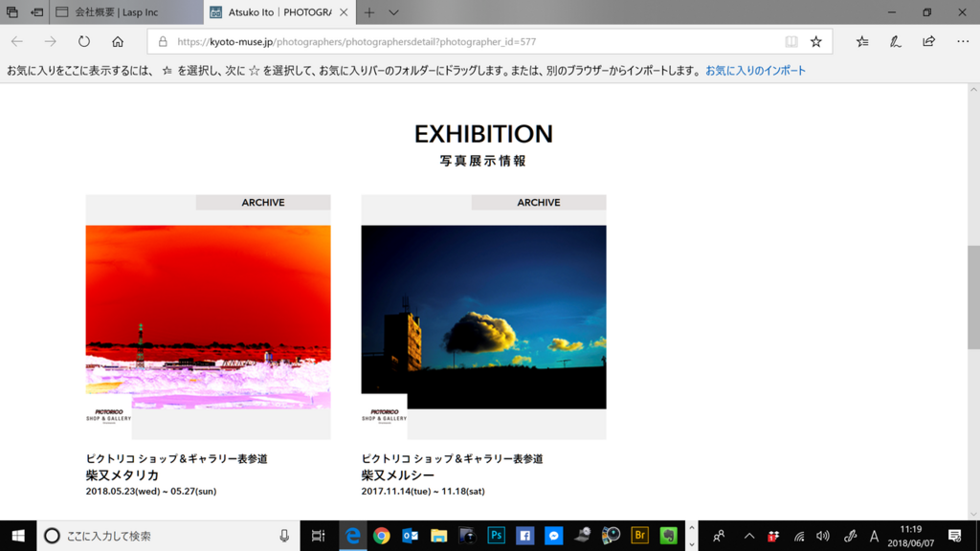Open Reading view book icon
Viewport: 980px width, 551px height.
point(791,42)
